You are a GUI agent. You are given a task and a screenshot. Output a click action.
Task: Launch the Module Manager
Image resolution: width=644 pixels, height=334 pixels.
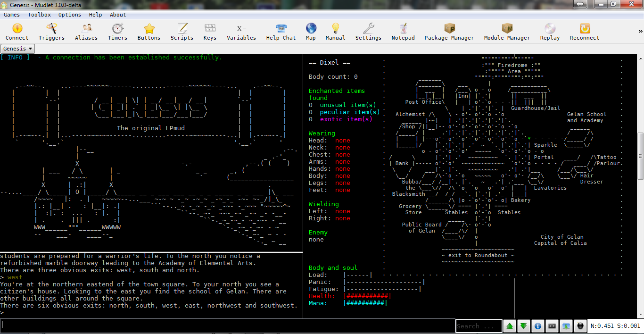click(507, 32)
